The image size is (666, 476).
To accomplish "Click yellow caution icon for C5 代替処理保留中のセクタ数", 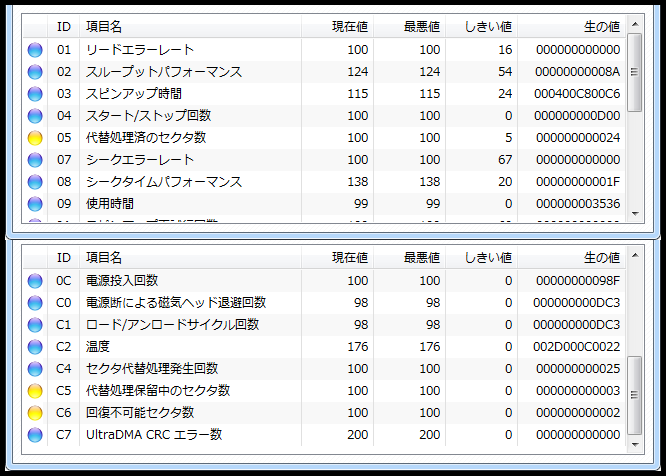I will [x=35, y=391].
